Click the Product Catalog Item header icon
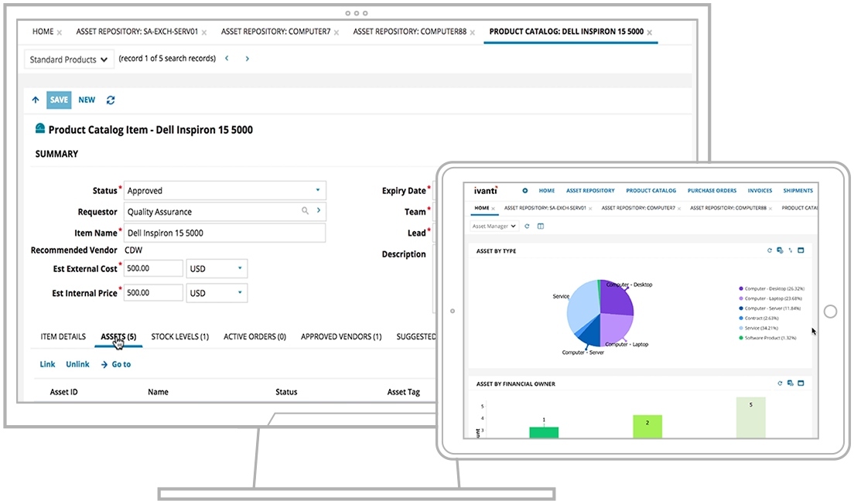This screenshot has width=854, height=504. tap(40, 128)
